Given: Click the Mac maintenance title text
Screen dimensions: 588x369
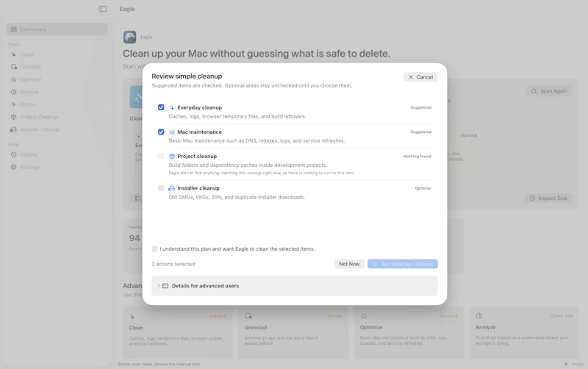Looking at the screenshot, I should coord(199,132).
